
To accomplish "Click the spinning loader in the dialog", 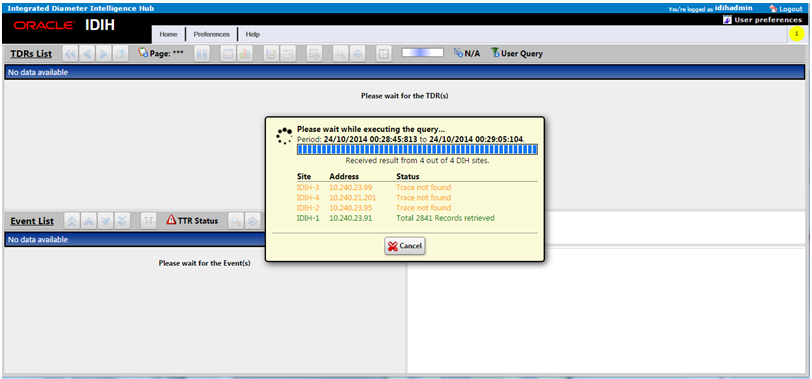I will (284, 136).
